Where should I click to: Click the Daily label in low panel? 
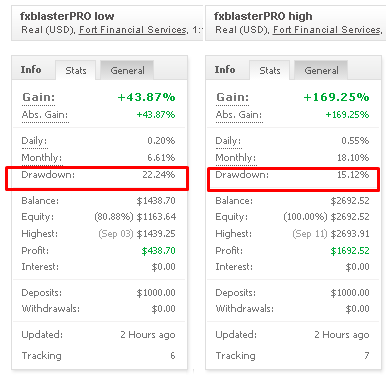(x=34, y=141)
